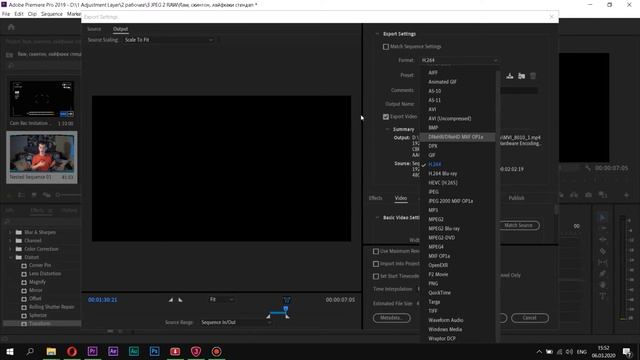Click the Match Source button

519,225
